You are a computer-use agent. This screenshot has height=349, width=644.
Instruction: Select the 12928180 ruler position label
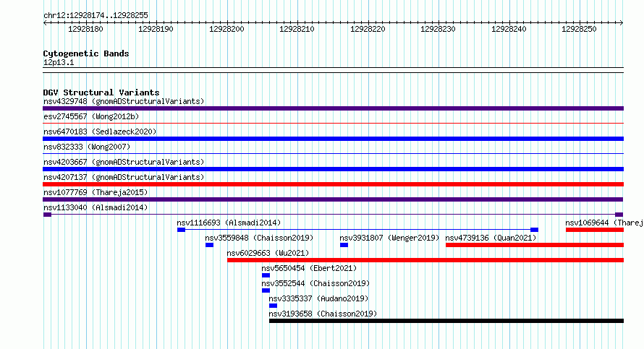coord(85,29)
